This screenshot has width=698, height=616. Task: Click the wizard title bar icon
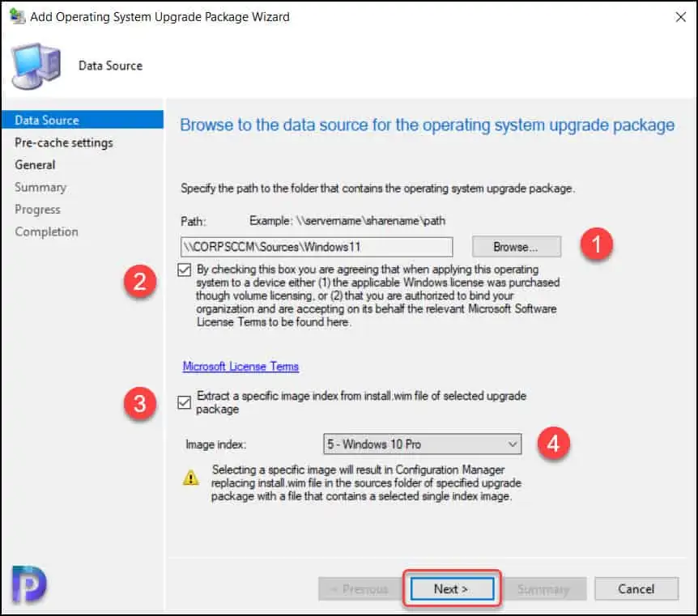(18, 16)
